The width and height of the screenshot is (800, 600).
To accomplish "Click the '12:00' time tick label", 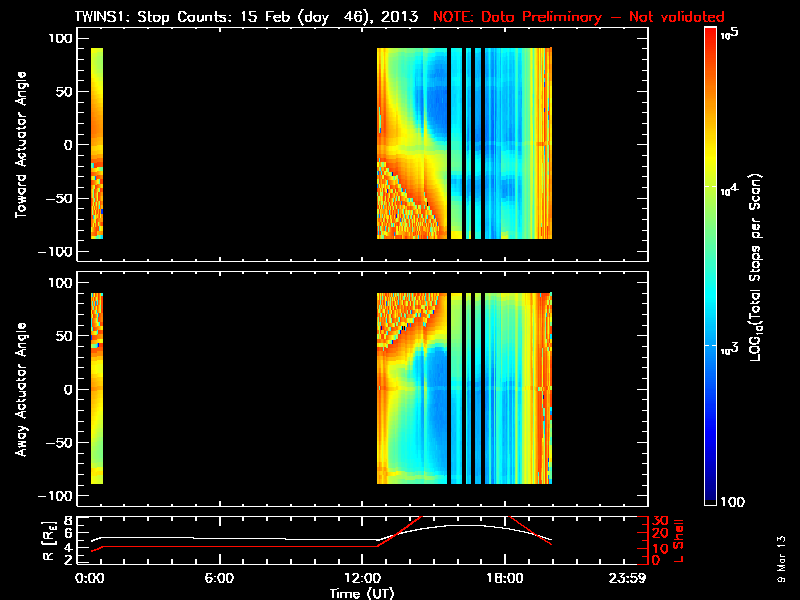I will [x=362, y=578].
